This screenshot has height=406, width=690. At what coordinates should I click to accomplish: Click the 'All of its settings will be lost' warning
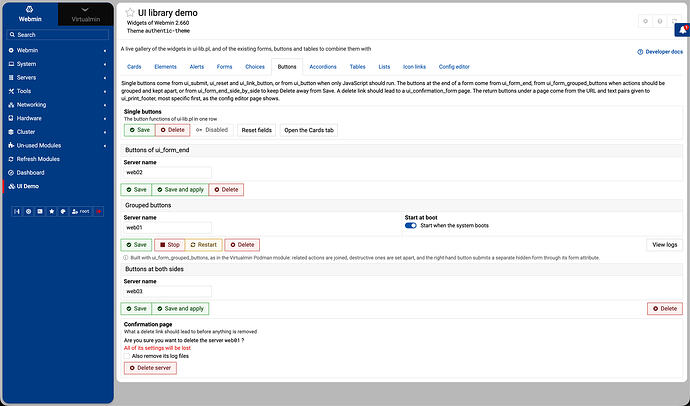pos(157,348)
